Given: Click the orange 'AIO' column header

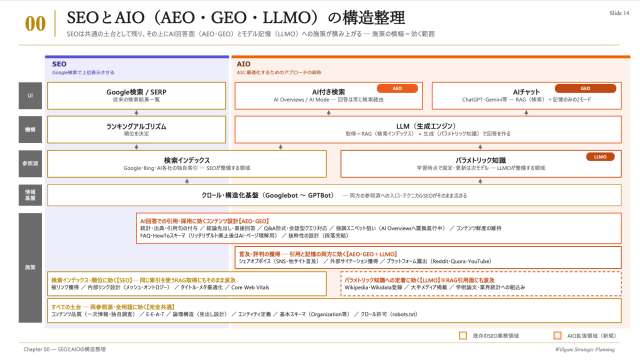Looking at the screenshot, I should [243, 64].
